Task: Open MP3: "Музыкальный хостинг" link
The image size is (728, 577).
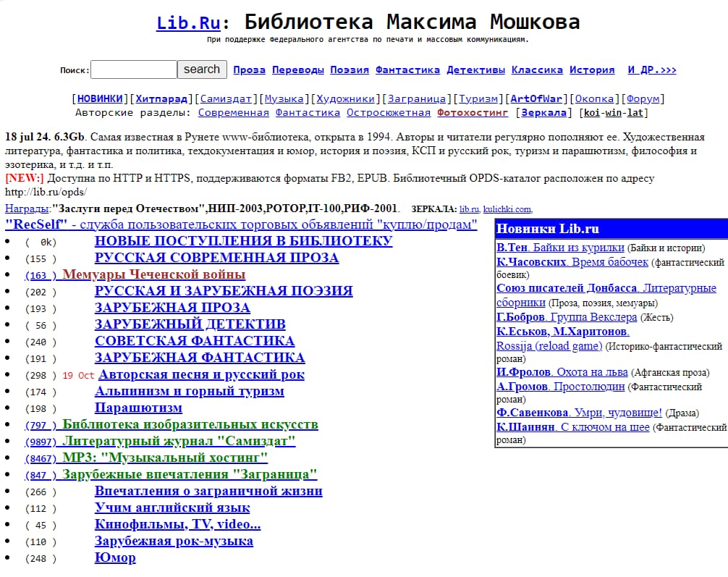Action: click(x=165, y=458)
